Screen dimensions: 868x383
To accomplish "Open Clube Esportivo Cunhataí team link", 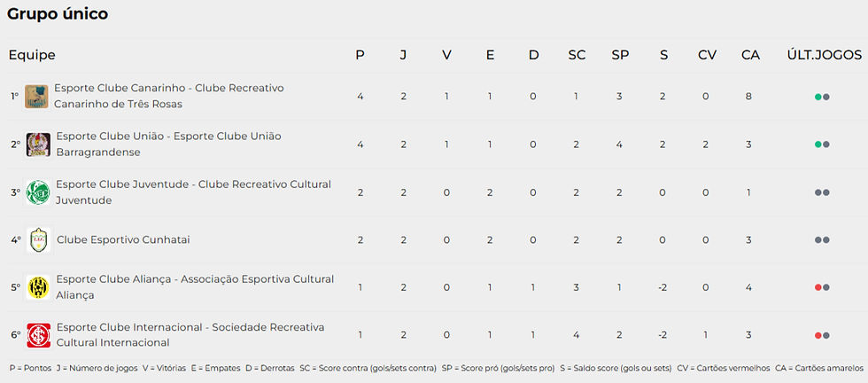I will tap(123, 239).
